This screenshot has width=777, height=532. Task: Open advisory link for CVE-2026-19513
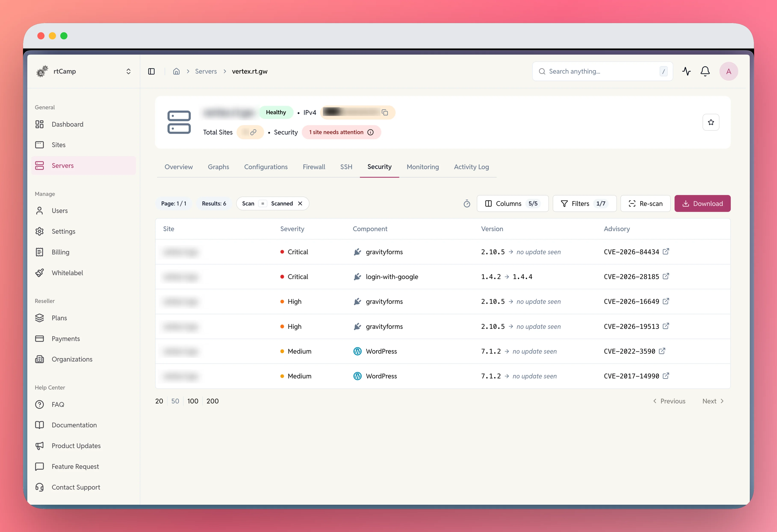[666, 326]
